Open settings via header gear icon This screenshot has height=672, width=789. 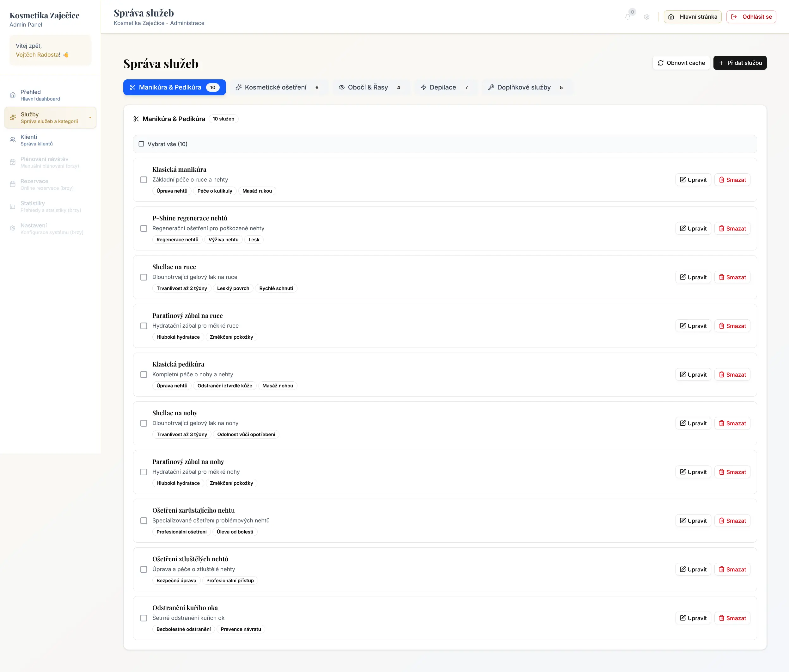pyautogui.click(x=646, y=17)
